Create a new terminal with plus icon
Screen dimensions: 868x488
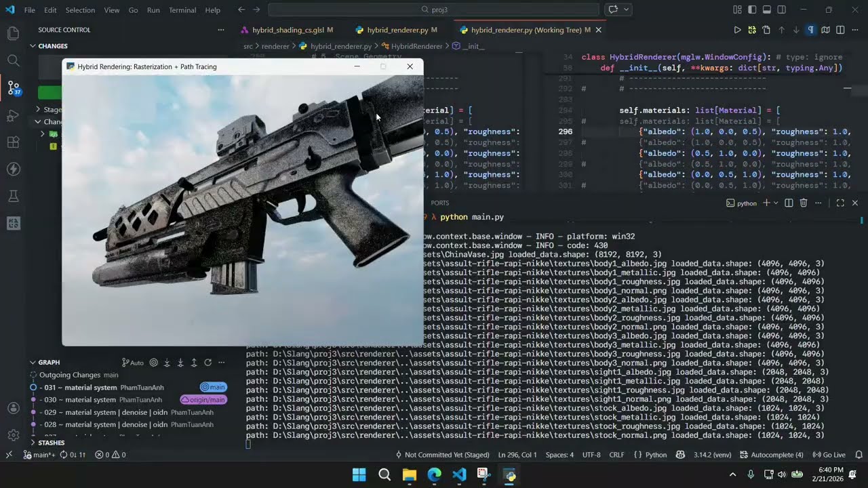(766, 203)
